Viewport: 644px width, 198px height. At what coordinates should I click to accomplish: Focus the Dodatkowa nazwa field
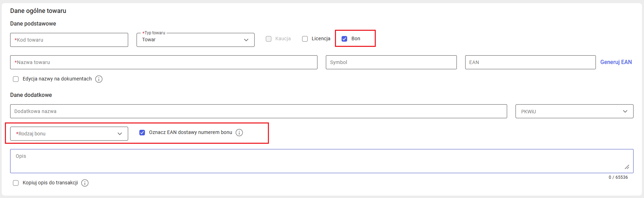(258, 111)
